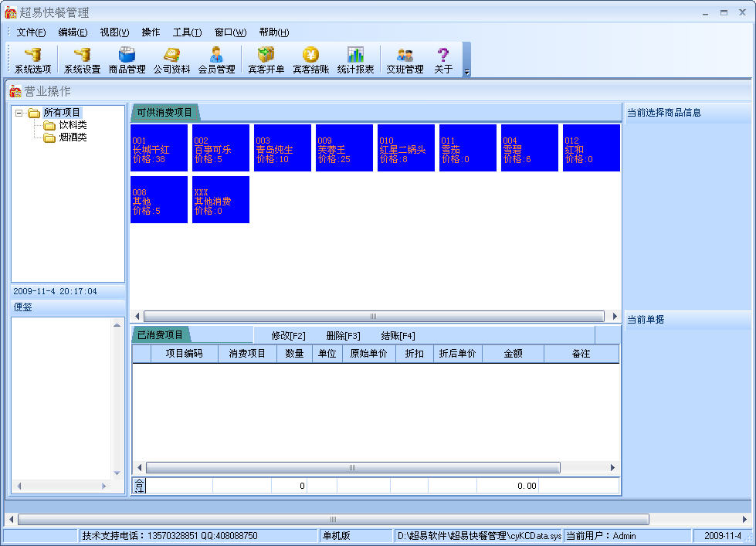Select 饮料类 category in tree
The image size is (756, 546).
[x=73, y=125]
